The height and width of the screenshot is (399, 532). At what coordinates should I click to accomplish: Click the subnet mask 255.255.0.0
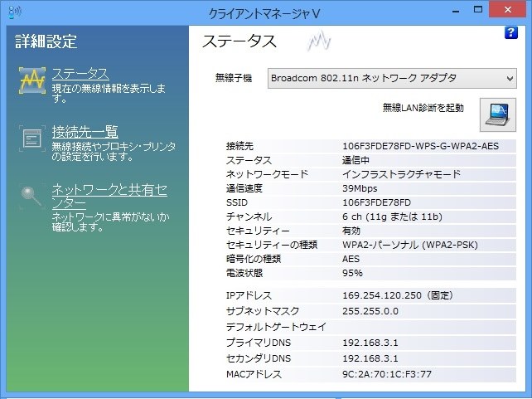click(370, 311)
